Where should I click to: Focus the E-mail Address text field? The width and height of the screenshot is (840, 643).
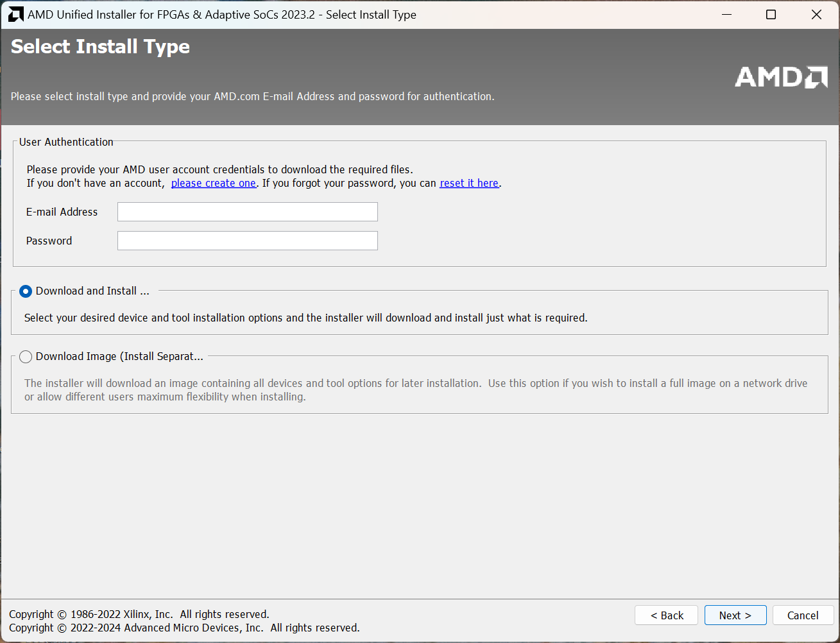point(247,212)
